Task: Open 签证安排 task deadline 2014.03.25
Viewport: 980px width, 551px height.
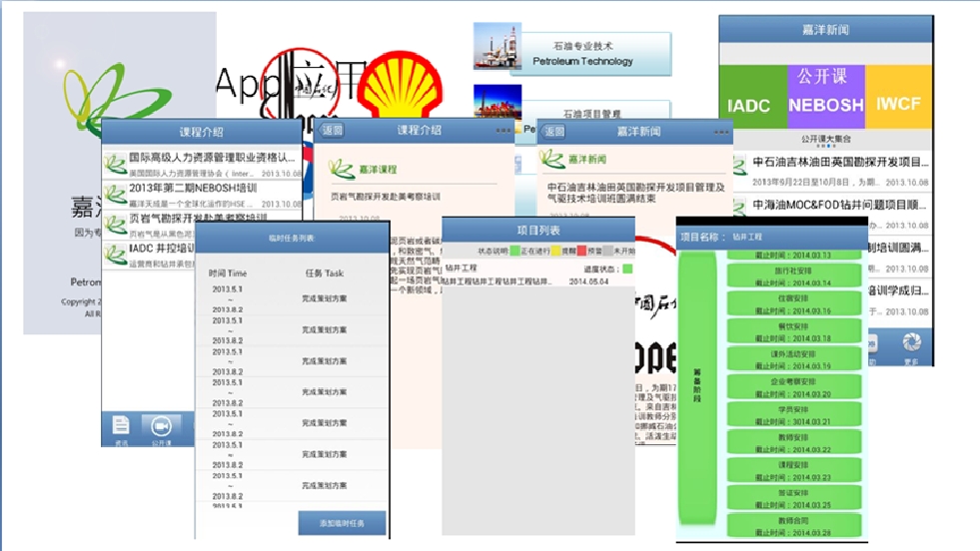Action: [x=793, y=498]
